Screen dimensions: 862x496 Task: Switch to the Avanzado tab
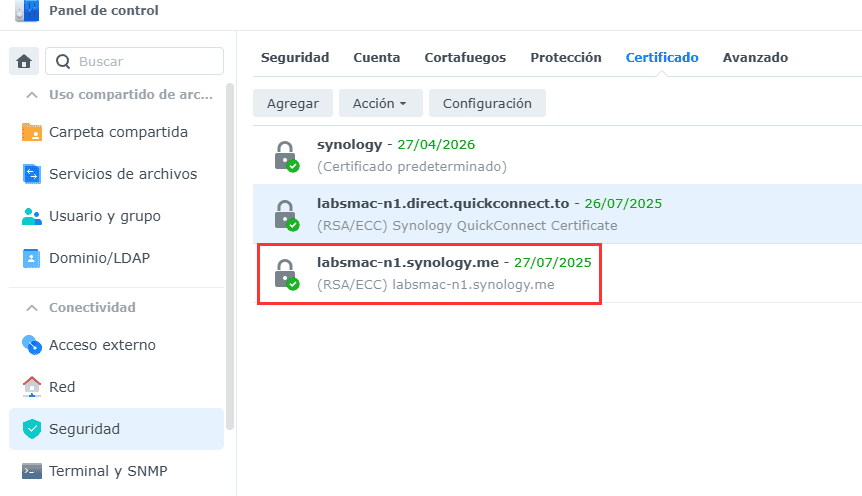tap(755, 58)
